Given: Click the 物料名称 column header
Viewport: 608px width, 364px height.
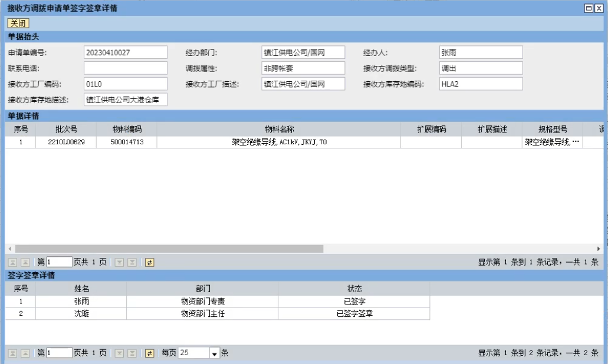Looking at the screenshot, I should click(279, 130).
